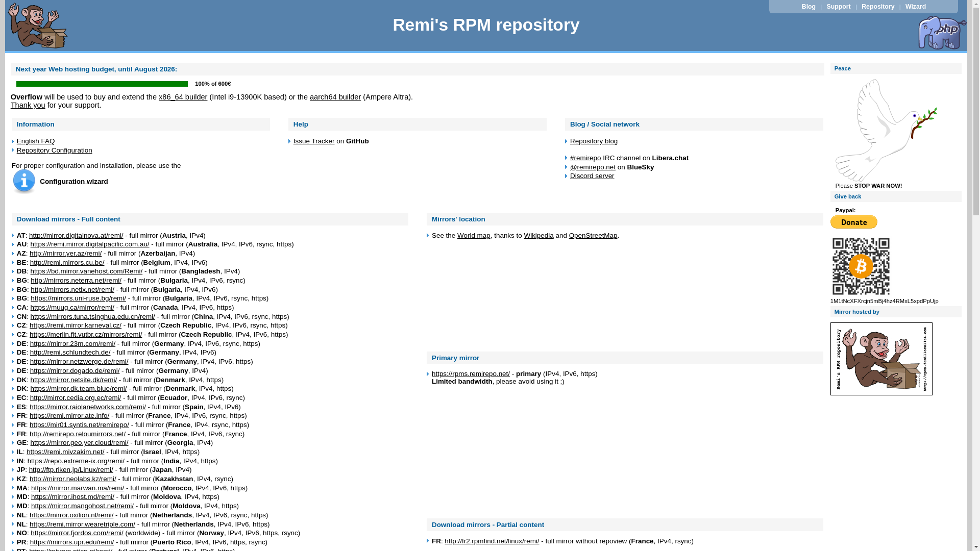
Task: Open the World map link
Action: [x=474, y=236]
